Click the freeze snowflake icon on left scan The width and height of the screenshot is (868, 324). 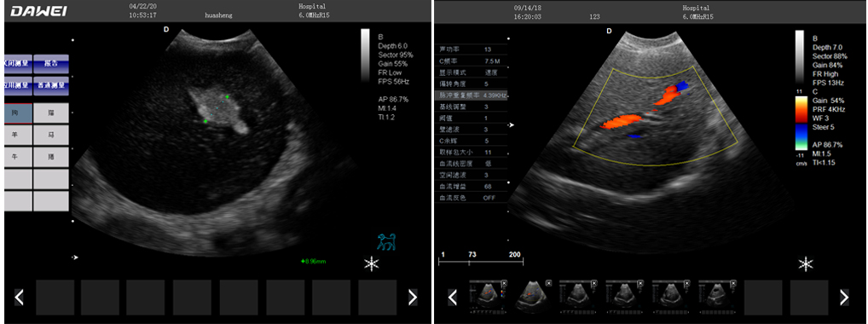(372, 264)
